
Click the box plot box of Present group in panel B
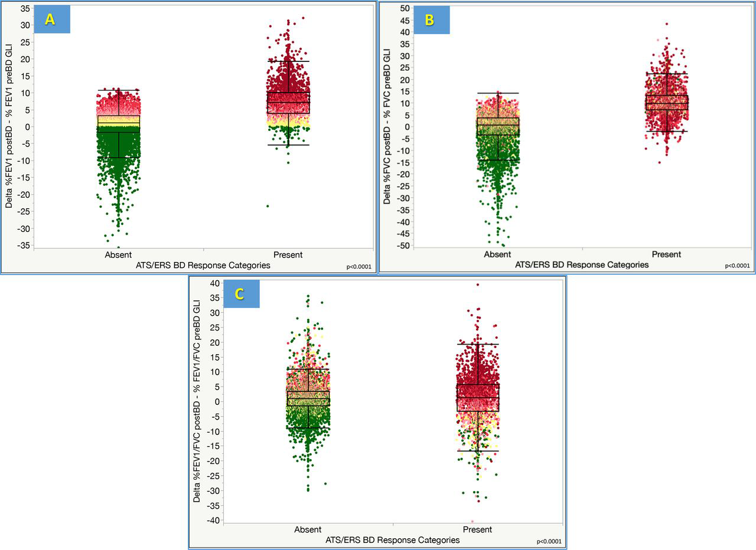click(666, 103)
